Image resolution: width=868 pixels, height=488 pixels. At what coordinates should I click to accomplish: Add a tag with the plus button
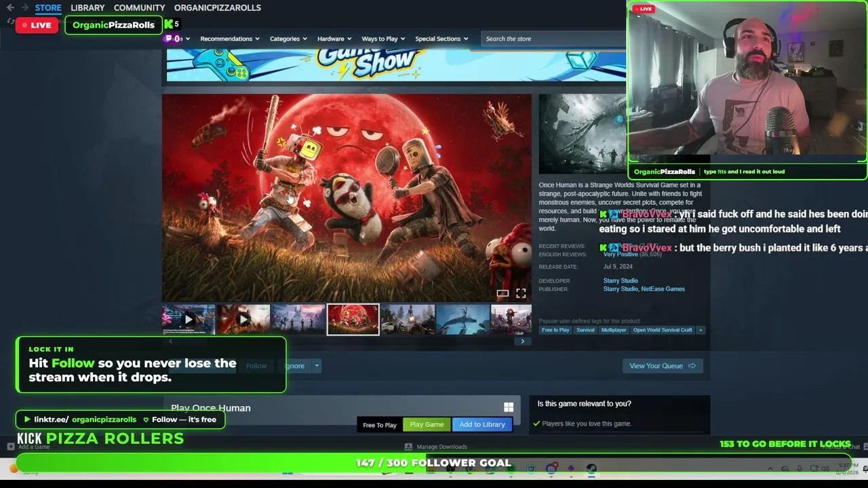(x=701, y=330)
